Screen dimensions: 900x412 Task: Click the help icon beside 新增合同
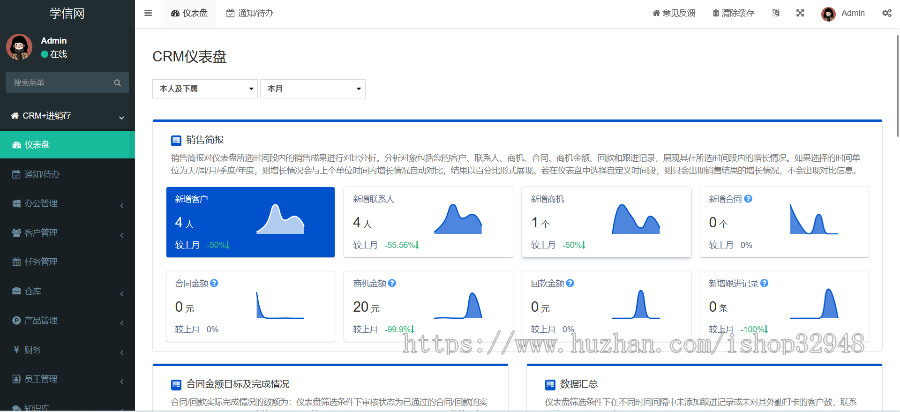click(x=748, y=199)
